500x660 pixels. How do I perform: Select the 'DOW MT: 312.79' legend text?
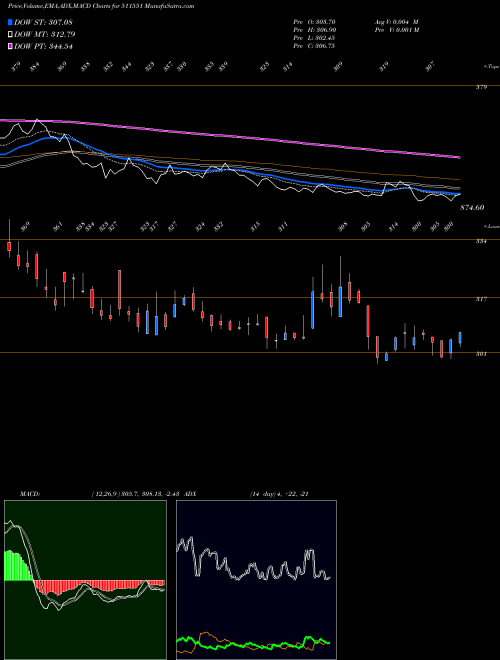pos(45,35)
